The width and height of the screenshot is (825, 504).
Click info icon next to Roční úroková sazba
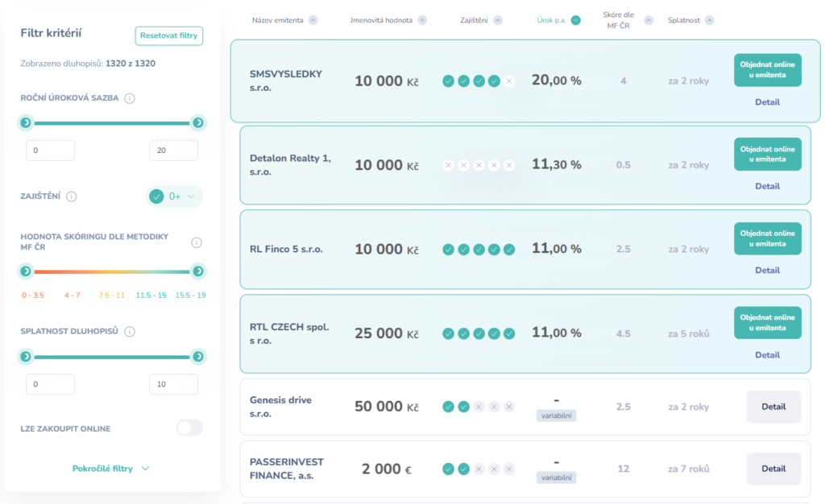(x=130, y=98)
